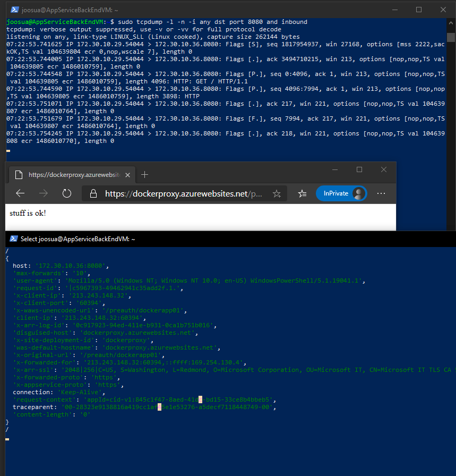Click the bottom PowerShell window icon

(x=13, y=239)
